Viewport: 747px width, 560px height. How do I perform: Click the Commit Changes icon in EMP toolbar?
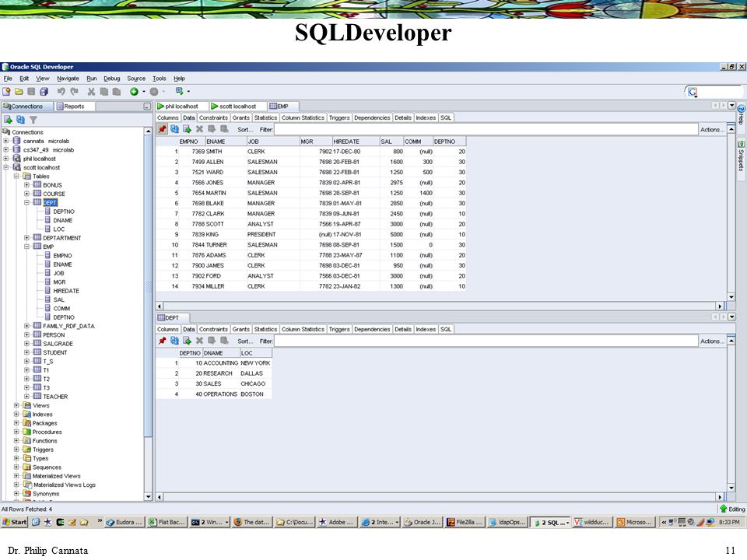coord(212,129)
